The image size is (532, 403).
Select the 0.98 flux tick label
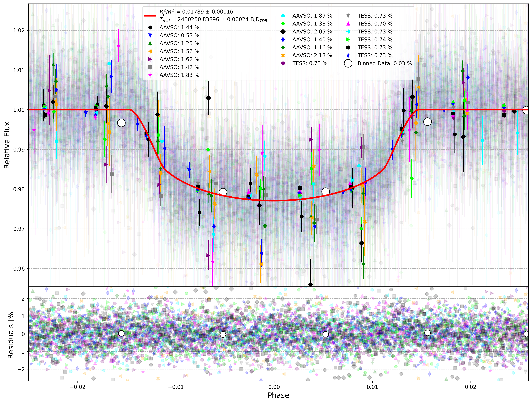click(19, 189)
